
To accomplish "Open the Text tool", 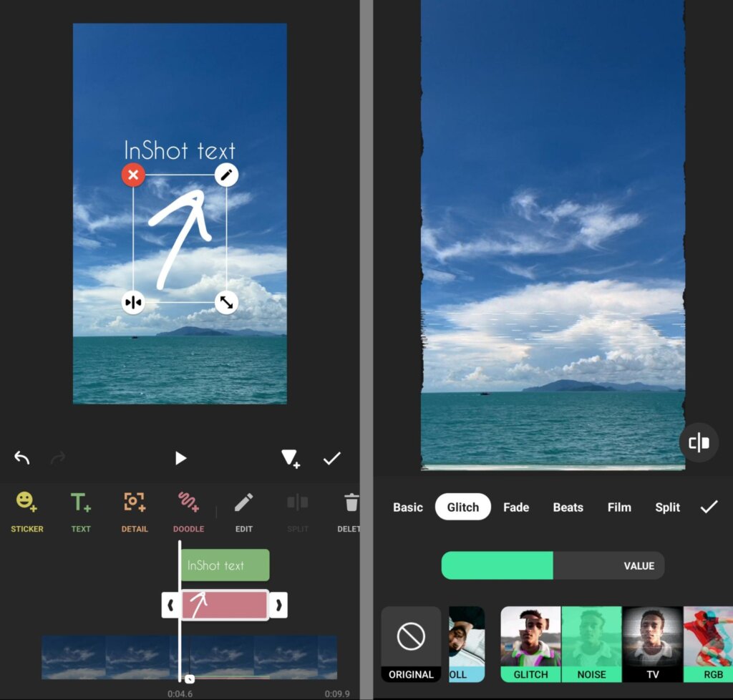I will point(80,510).
